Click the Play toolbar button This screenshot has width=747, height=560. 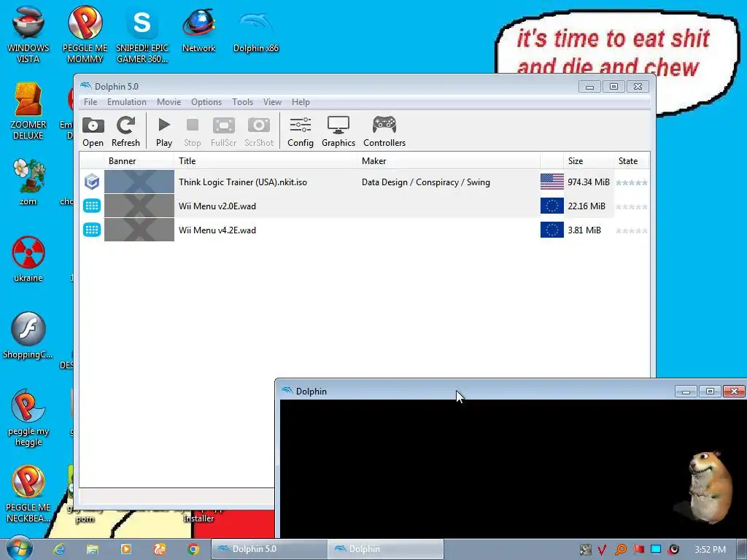click(x=164, y=131)
